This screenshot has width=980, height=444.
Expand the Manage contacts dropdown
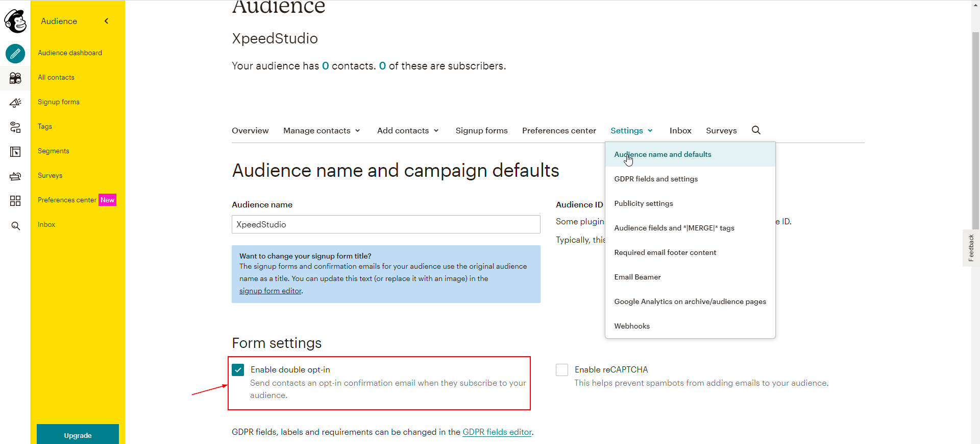point(322,131)
